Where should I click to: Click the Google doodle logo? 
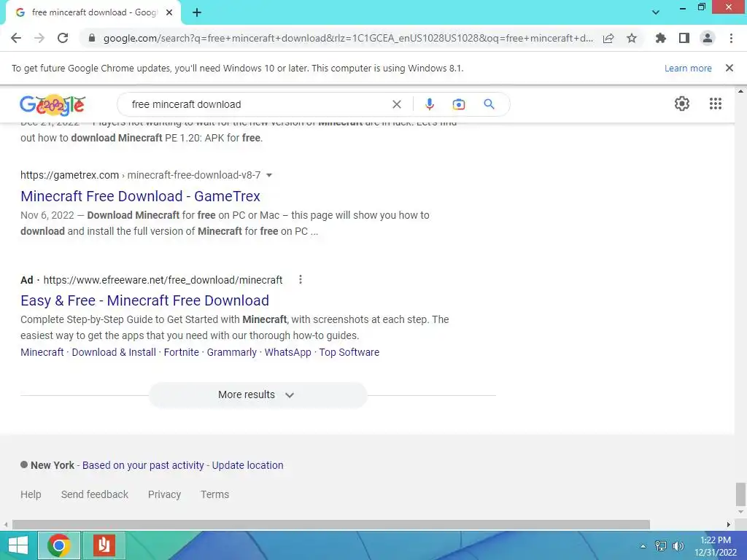click(53, 105)
